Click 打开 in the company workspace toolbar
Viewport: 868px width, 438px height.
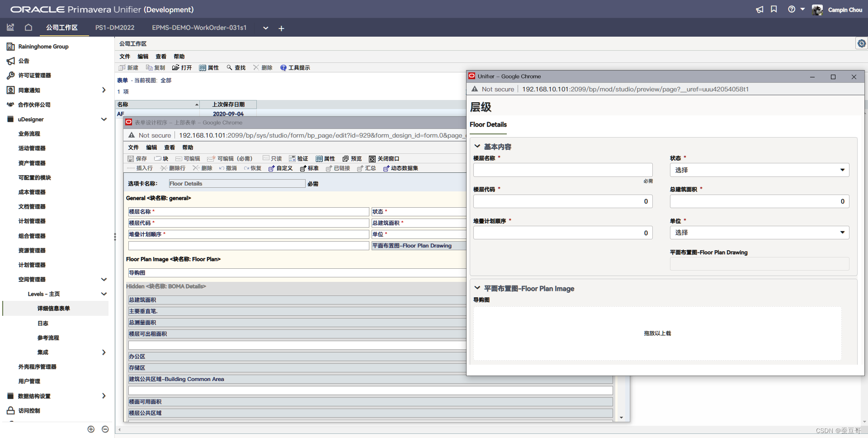(x=182, y=68)
